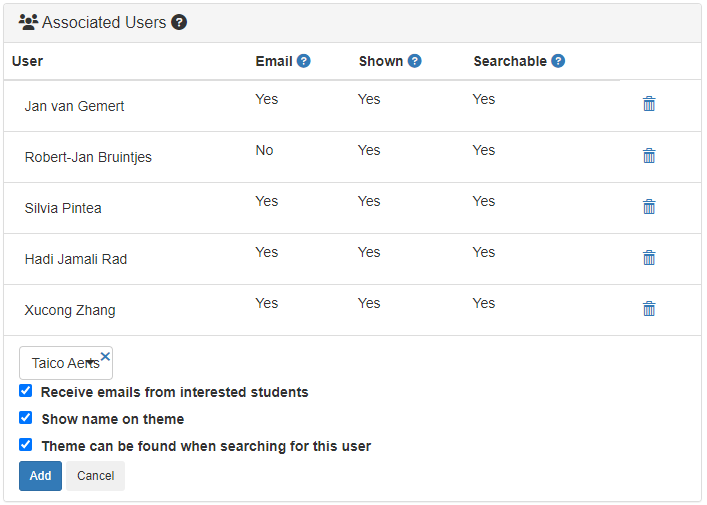Viewport: 707px width, 505px height.
Task: Open the Taico Aerts user dropdown
Action: click(x=62, y=363)
